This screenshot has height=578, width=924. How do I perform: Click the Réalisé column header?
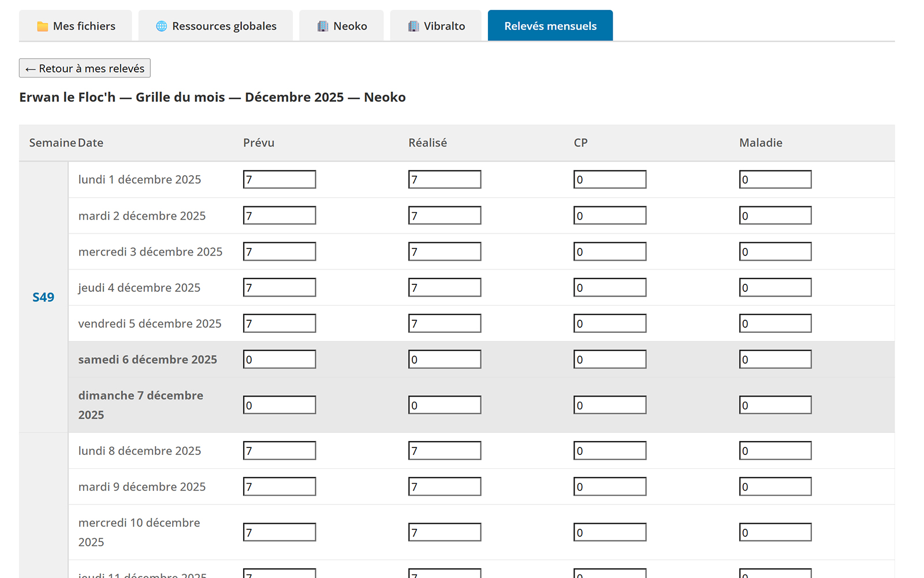tap(428, 143)
